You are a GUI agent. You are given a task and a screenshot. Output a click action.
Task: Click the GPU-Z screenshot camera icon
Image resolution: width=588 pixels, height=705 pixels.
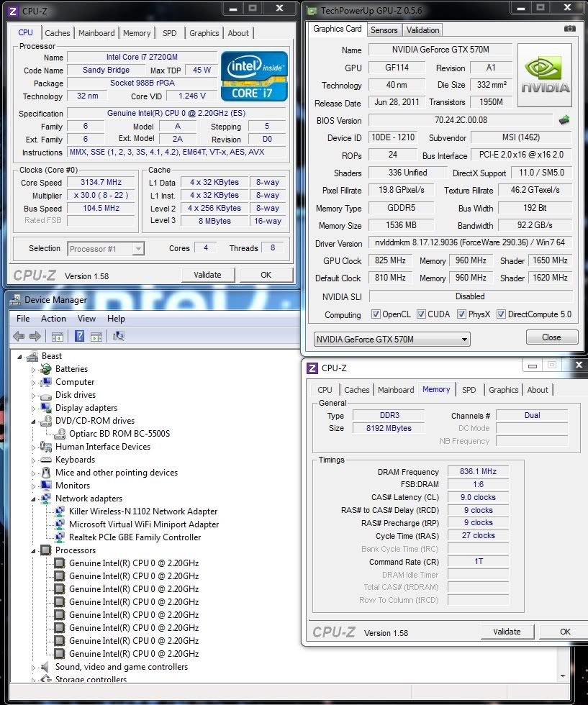click(x=569, y=29)
